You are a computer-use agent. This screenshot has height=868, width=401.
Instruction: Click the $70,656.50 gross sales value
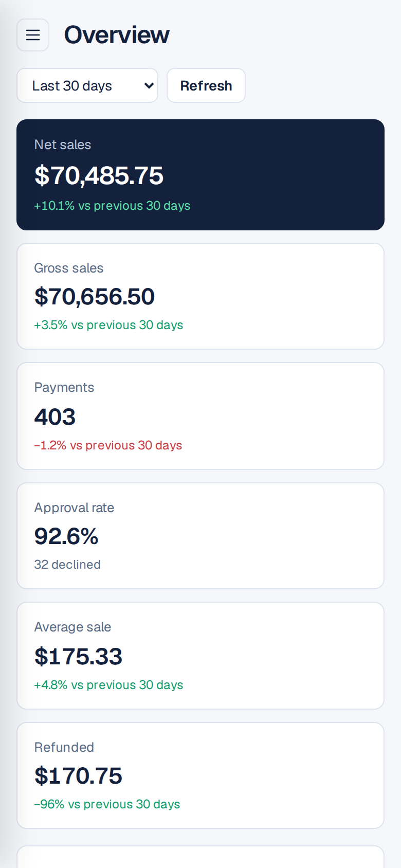(x=95, y=297)
